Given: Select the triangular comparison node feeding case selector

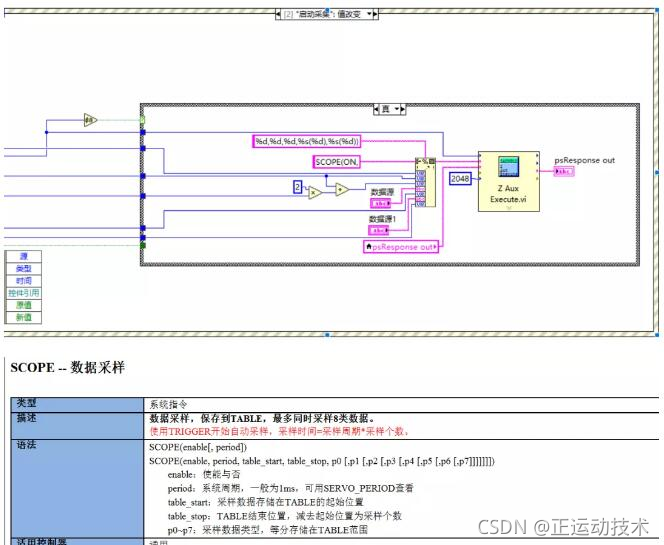Looking at the screenshot, I should [x=90, y=120].
